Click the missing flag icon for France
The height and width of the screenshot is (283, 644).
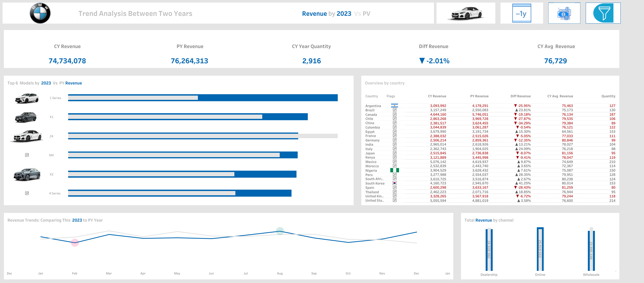[x=395, y=136]
